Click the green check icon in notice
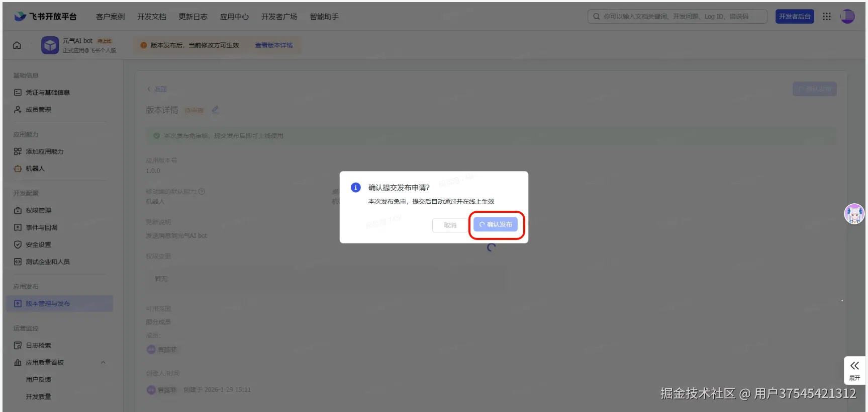The height and width of the screenshot is (412, 868). tap(156, 136)
